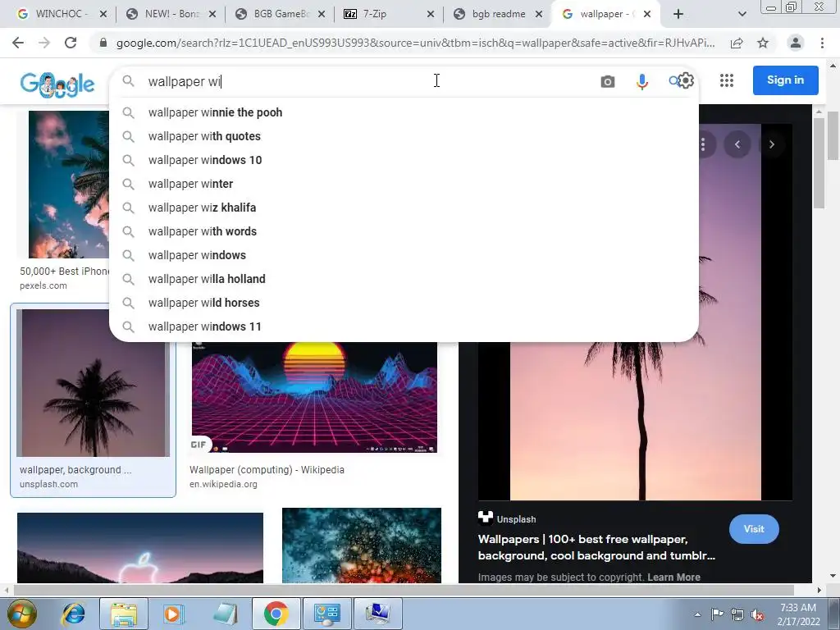Choose suggestion wallpaper with quotes
Viewport: 840px width, 630px height.
click(404, 136)
